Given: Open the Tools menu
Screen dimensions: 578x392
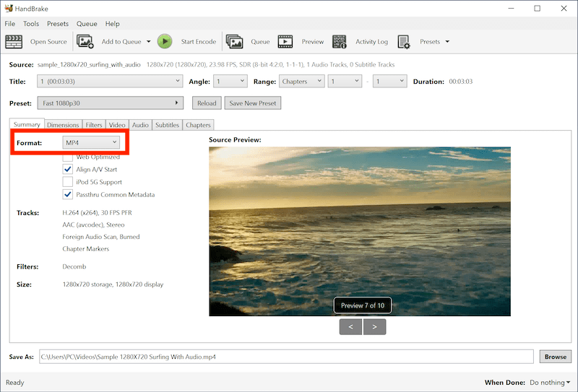Looking at the screenshot, I should point(31,24).
